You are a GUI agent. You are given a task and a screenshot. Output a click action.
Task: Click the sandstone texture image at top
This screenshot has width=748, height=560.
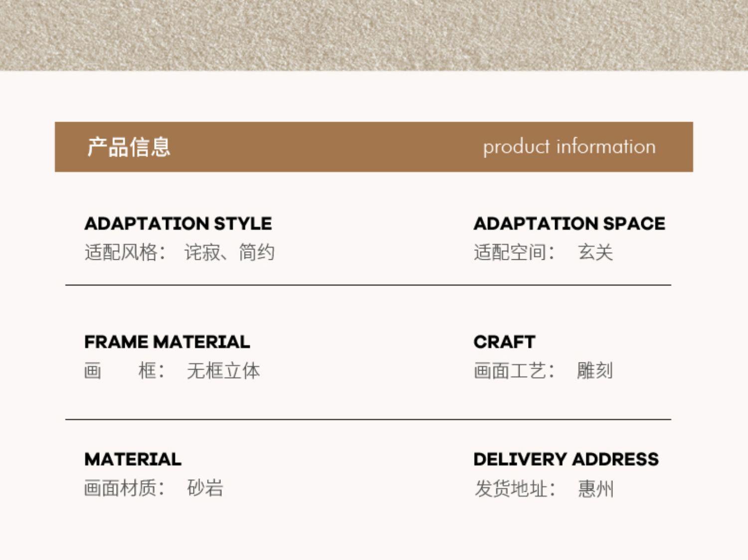(x=374, y=35)
